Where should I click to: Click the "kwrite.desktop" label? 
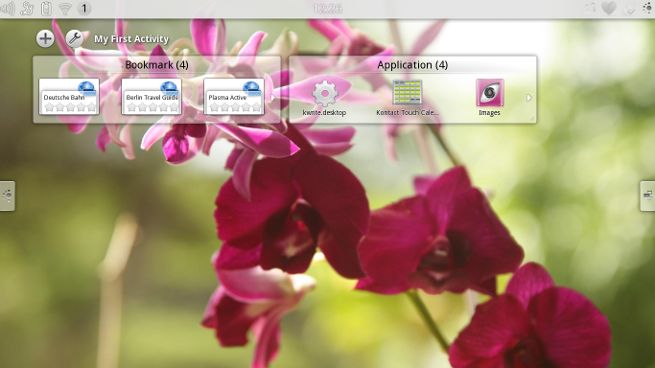coord(324,113)
